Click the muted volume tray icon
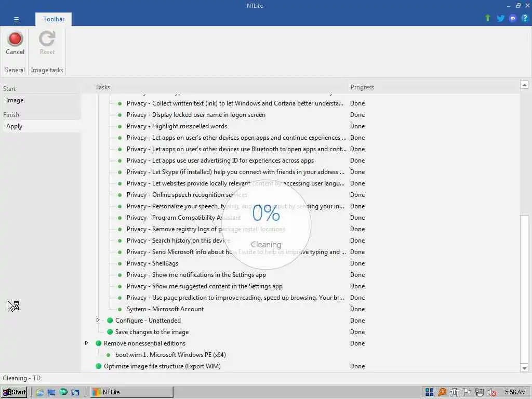The width and height of the screenshot is (532, 399). pyautogui.click(x=492, y=392)
